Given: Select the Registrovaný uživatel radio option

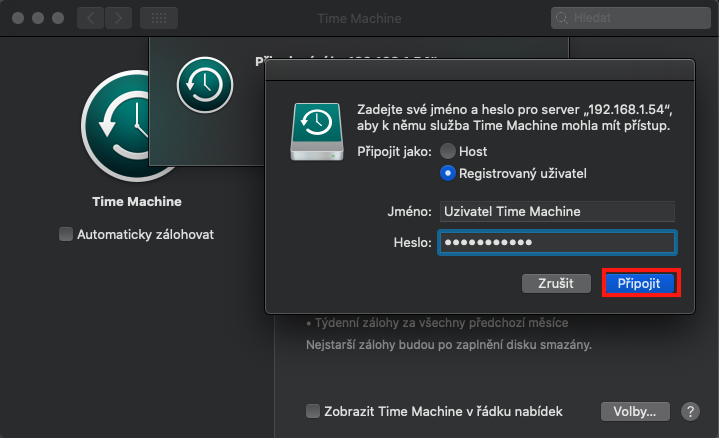Looking at the screenshot, I should [448, 174].
